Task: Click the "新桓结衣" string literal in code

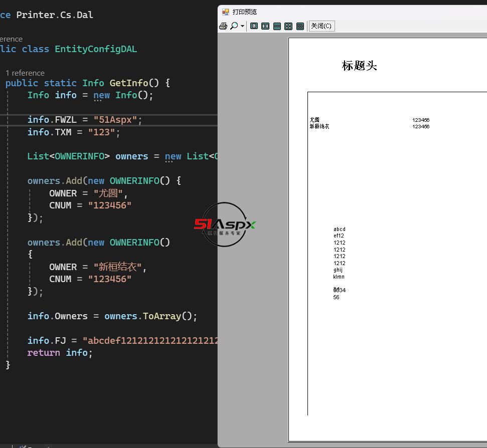Action: [118, 267]
